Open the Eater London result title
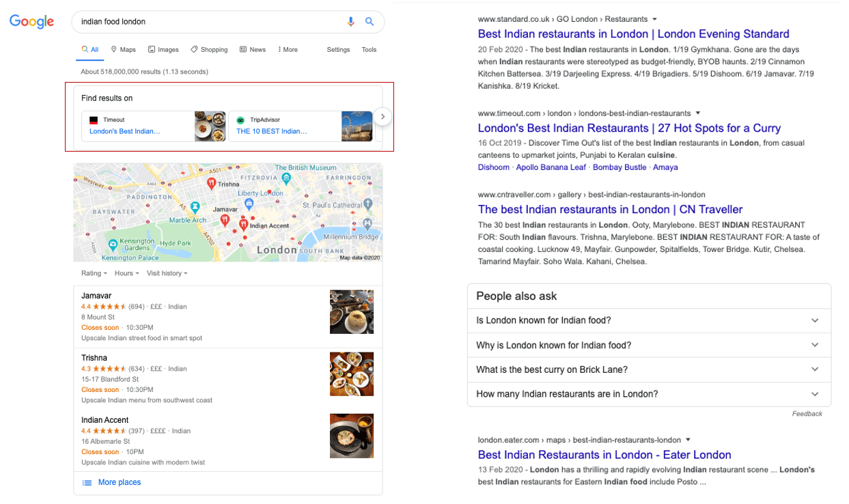 pyautogui.click(x=604, y=455)
